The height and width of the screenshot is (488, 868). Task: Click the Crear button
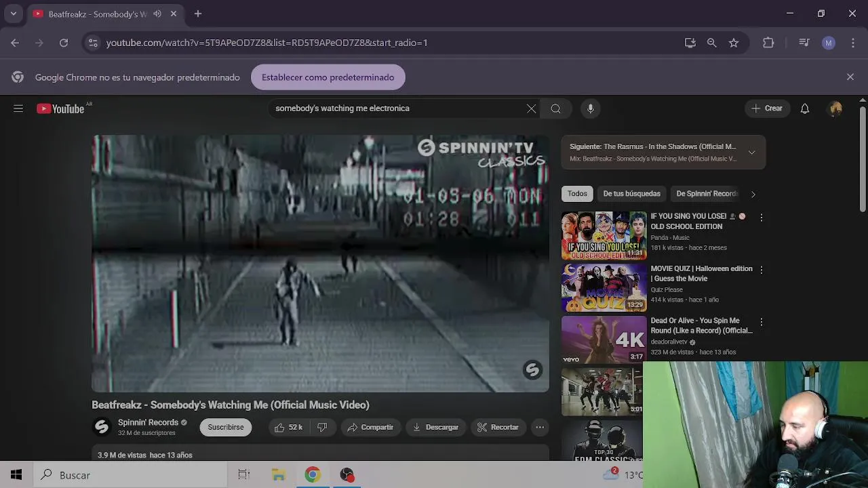pyautogui.click(x=767, y=108)
